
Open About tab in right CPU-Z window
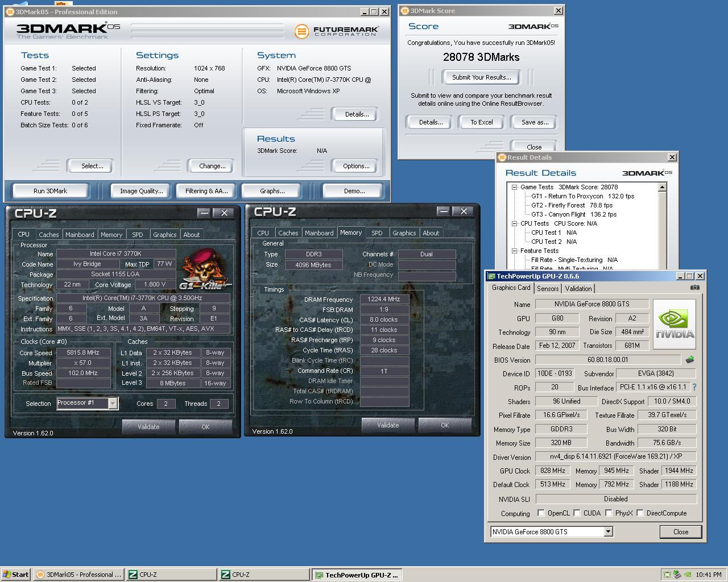click(x=431, y=232)
